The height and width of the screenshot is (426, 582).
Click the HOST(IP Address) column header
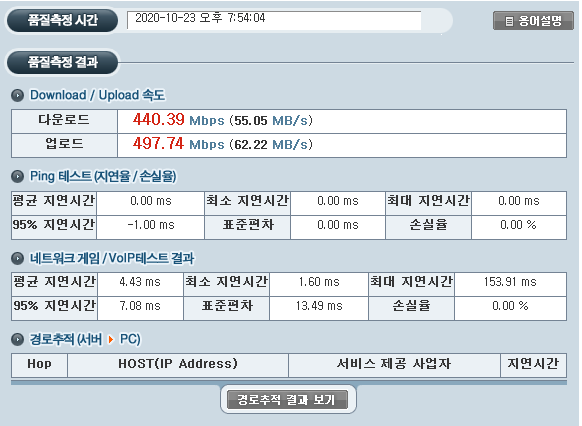click(x=178, y=365)
